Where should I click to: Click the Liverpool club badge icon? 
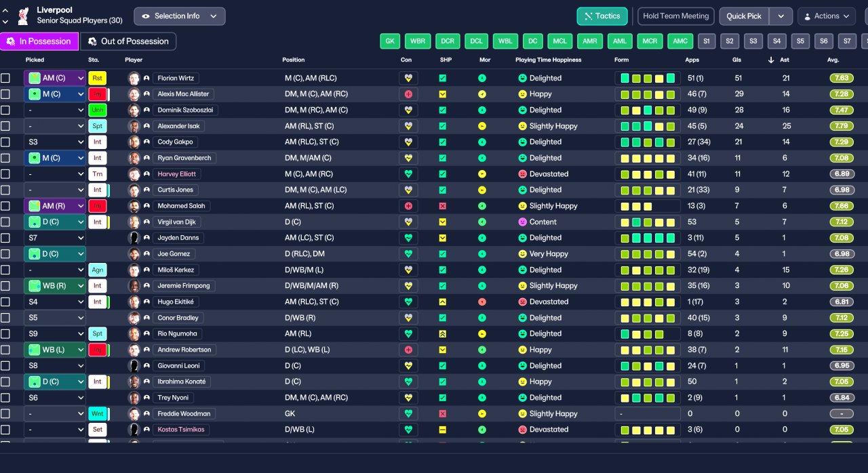(x=24, y=16)
